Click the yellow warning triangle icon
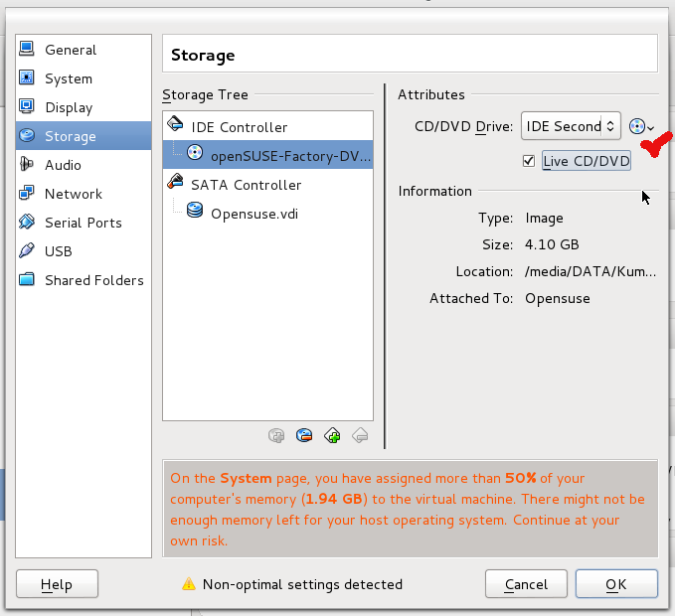This screenshot has width=675, height=616. point(189,584)
